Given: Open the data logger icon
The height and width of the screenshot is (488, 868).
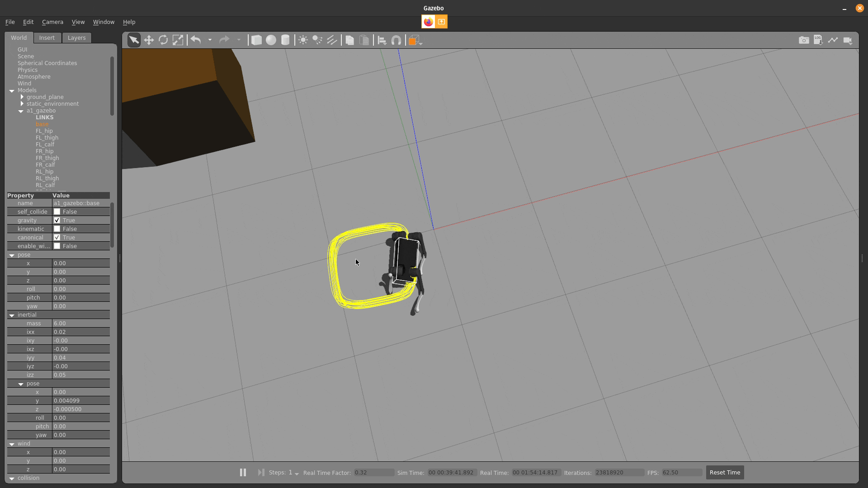Looking at the screenshot, I should click(x=818, y=40).
